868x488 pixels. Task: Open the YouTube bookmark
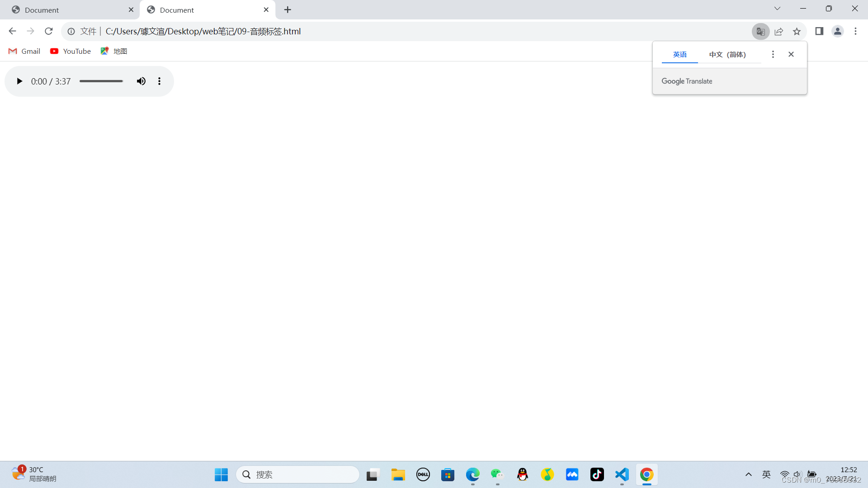coord(71,51)
